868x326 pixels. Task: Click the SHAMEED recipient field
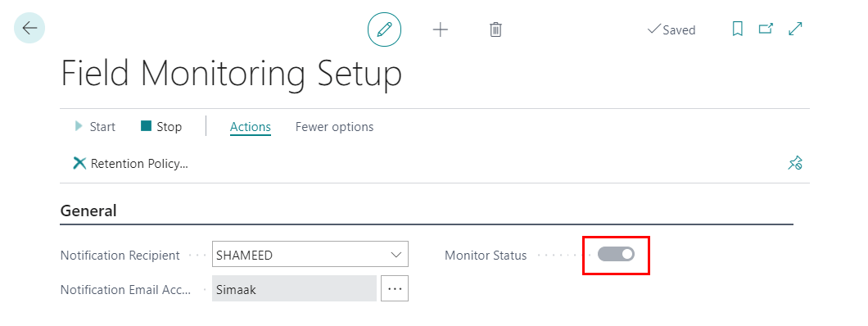310,256
